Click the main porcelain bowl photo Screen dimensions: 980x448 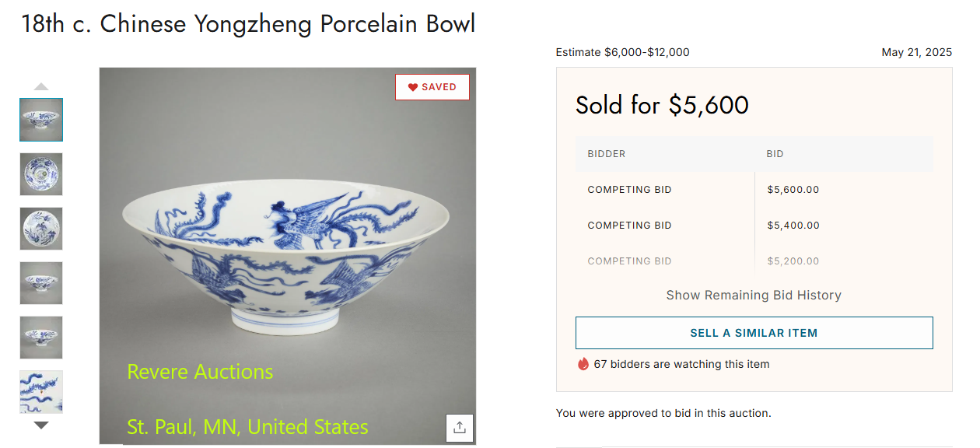click(x=288, y=249)
